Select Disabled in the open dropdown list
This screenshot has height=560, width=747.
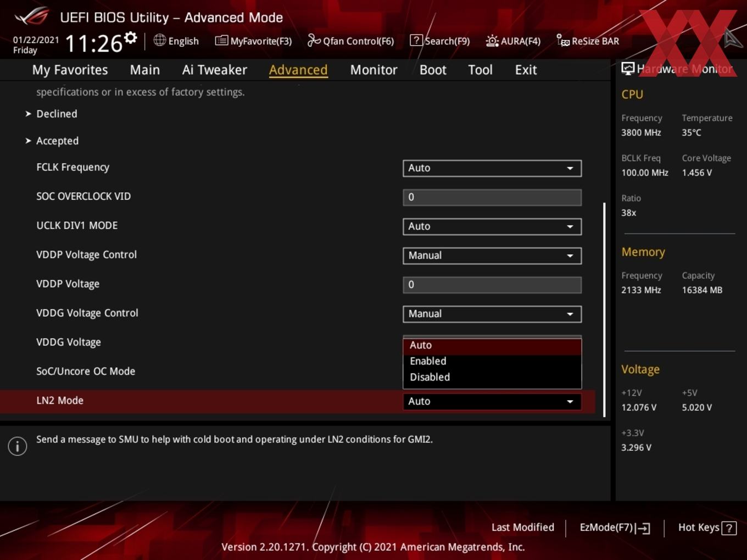[x=492, y=377]
